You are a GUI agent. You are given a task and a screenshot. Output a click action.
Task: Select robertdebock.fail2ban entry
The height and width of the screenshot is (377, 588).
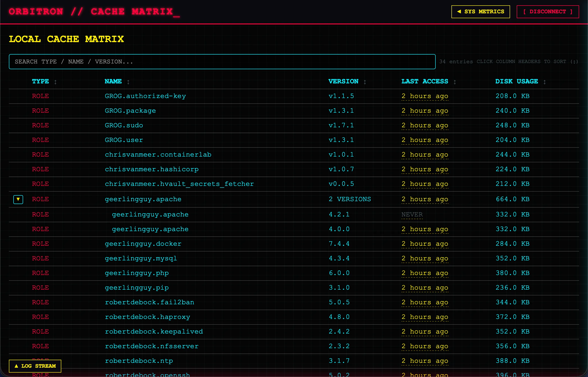[x=149, y=302]
